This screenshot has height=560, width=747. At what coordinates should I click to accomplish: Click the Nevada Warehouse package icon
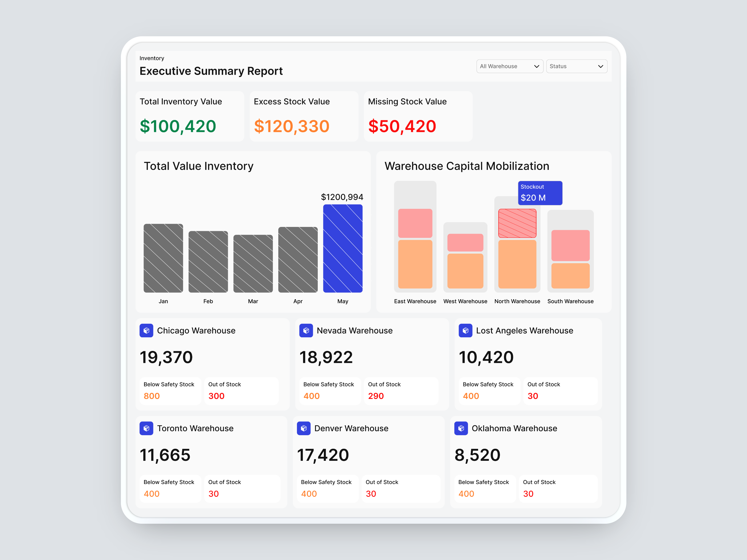point(306,330)
